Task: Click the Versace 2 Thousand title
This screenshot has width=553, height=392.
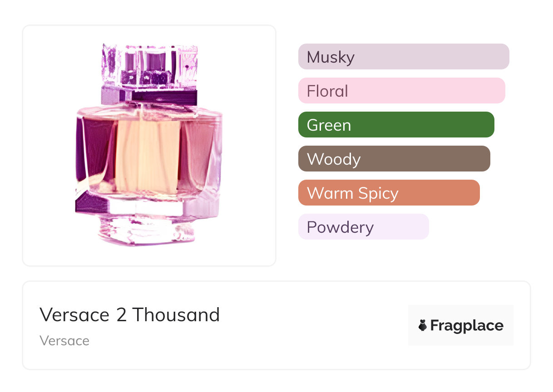Action: coord(130,314)
